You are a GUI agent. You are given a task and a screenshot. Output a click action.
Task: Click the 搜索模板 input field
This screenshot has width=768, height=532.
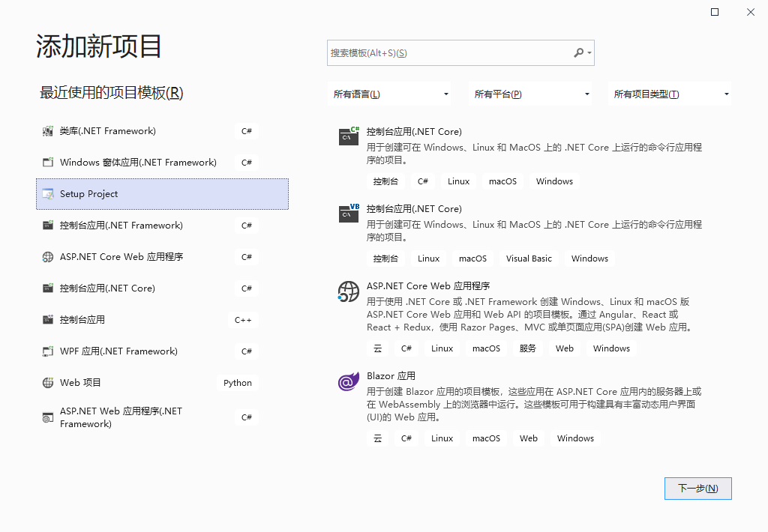(x=450, y=52)
